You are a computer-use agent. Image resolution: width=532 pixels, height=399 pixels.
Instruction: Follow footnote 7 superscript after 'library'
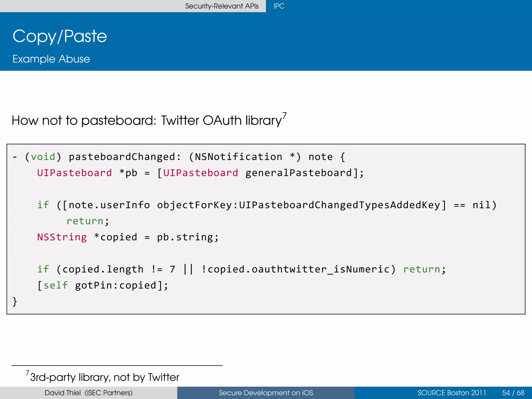coord(284,116)
